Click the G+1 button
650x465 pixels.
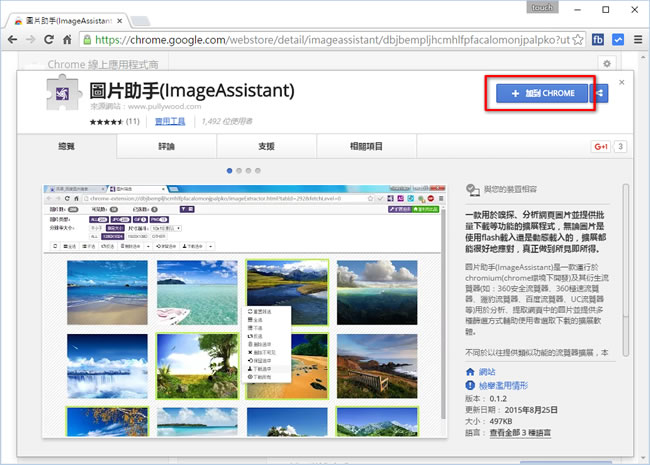pos(601,146)
